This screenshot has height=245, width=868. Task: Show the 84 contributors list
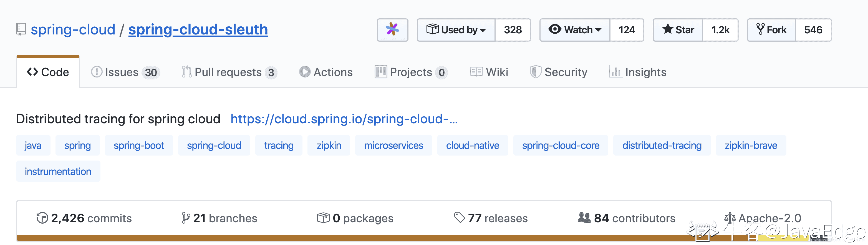tap(626, 218)
